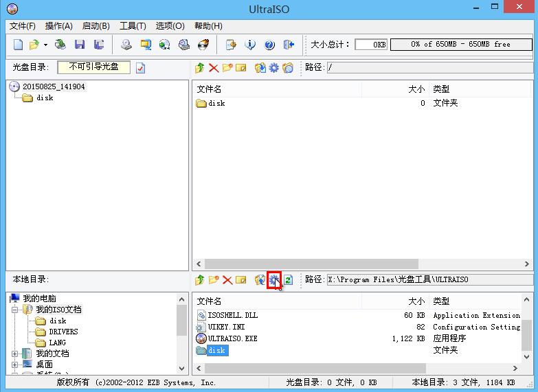Select the disk folder in the image file list
538x392 pixels.
coord(216,103)
